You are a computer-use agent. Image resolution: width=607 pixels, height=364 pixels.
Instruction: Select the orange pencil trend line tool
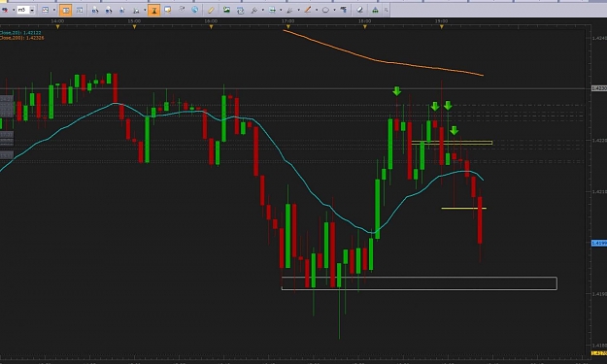pos(308,10)
